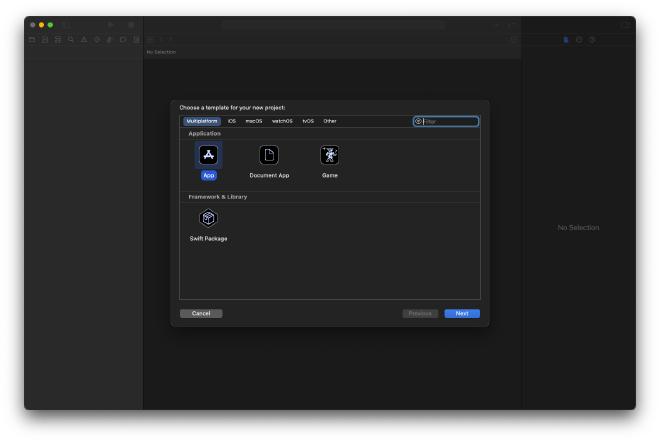Viewport: 660px width, 442px height.
Task: Choose the Swift Package template
Action: 208,218
